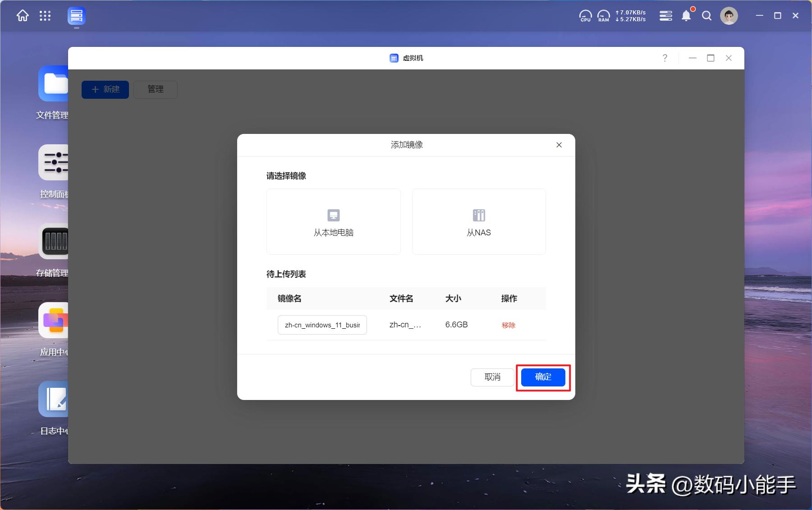Choose image from NAS
The width and height of the screenshot is (812, 510).
(479, 221)
